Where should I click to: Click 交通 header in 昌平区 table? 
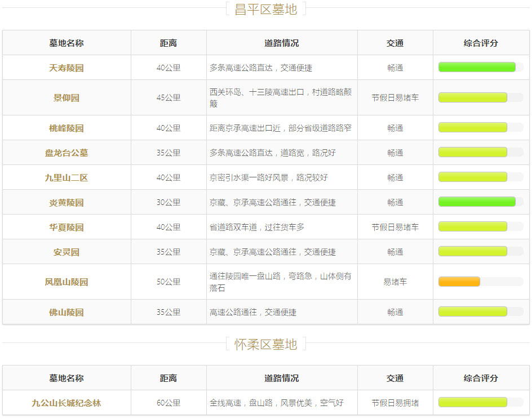pyautogui.click(x=395, y=43)
